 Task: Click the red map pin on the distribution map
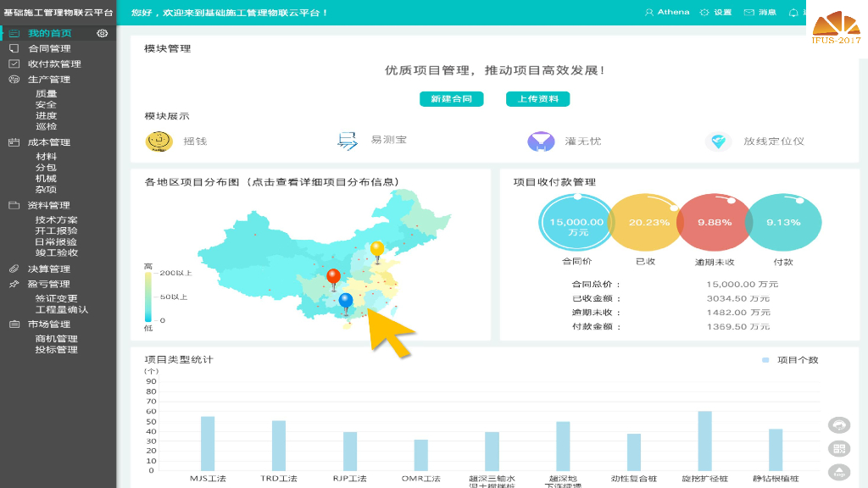click(334, 275)
